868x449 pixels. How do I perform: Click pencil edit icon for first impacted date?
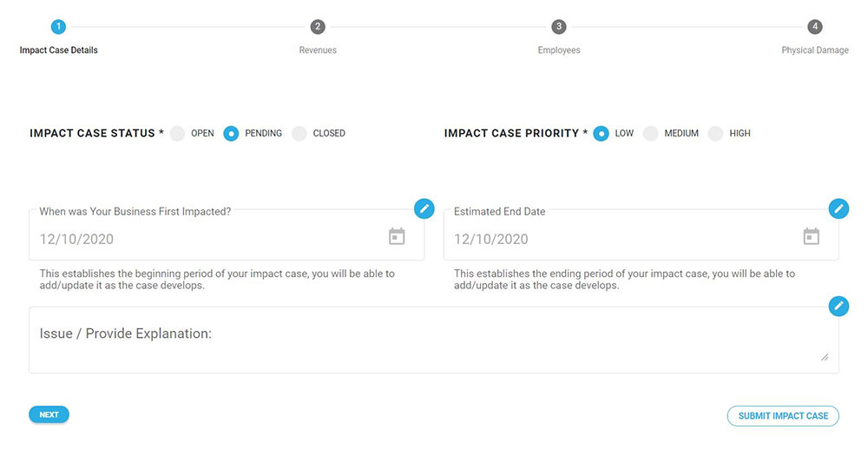424,208
